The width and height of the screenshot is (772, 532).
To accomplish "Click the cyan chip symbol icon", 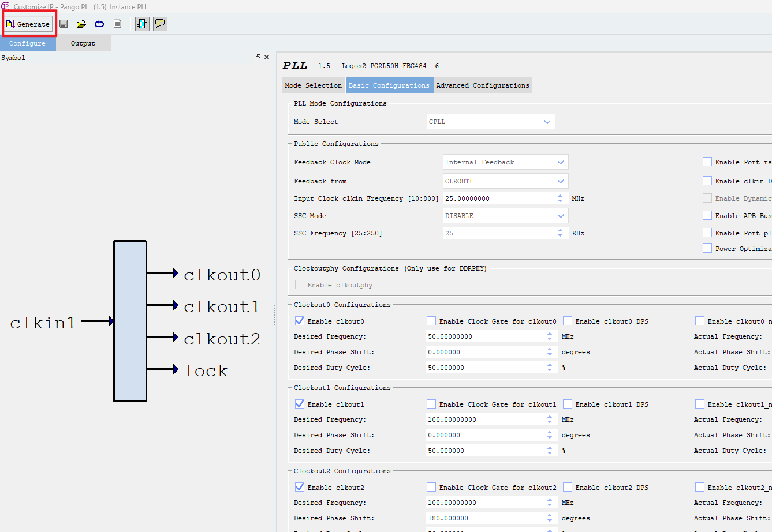I will tap(141, 24).
